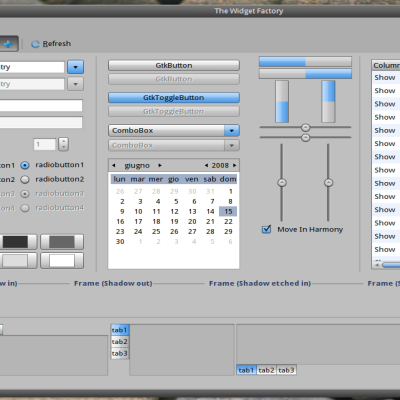Click the disabled GtkToggleButton

pyautogui.click(x=174, y=111)
